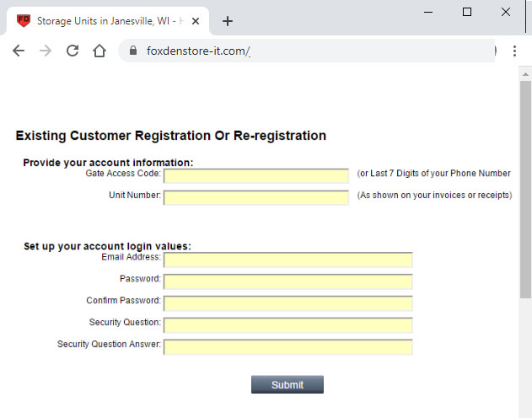The width and height of the screenshot is (532, 418).
Task: Focus the Confirm Password field
Action: (x=287, y=303)
